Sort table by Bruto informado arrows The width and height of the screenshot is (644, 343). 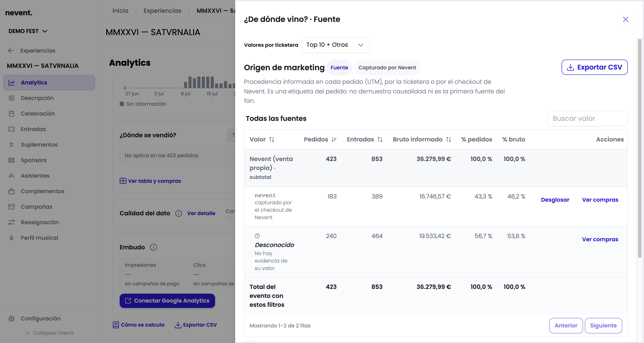coord(448,139)
